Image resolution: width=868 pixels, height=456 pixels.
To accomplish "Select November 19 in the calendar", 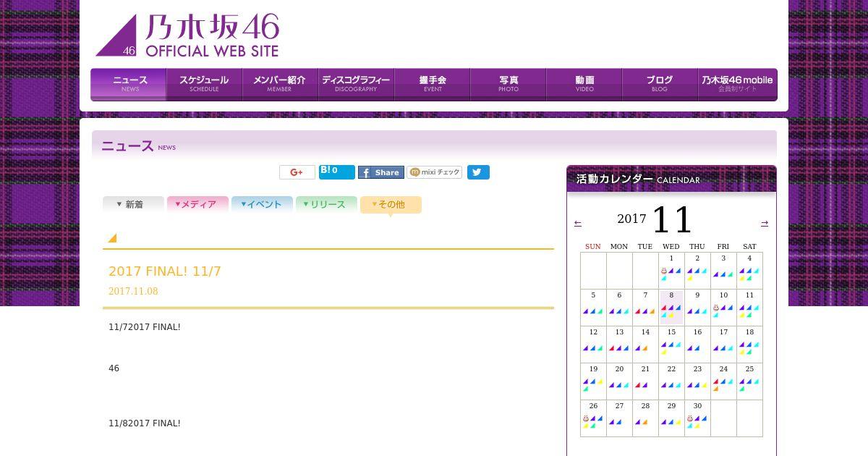I will coord(593,381).
